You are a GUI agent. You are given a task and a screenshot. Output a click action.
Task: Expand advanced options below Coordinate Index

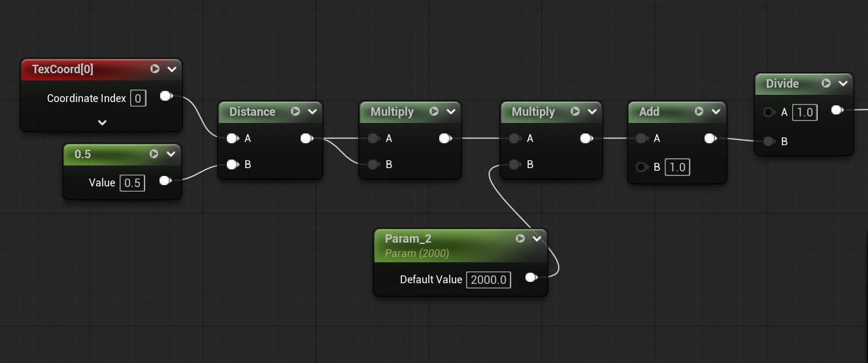[x=102, y=122]
